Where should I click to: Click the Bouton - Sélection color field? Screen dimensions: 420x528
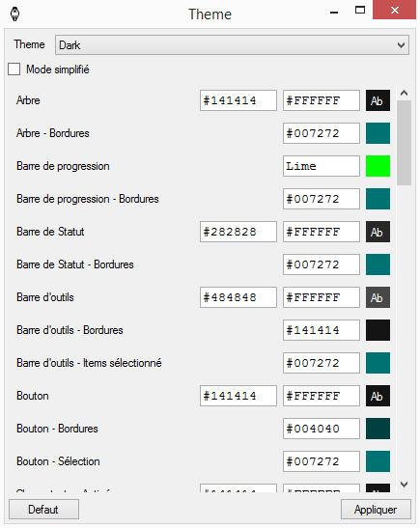(x=322, y=461)
